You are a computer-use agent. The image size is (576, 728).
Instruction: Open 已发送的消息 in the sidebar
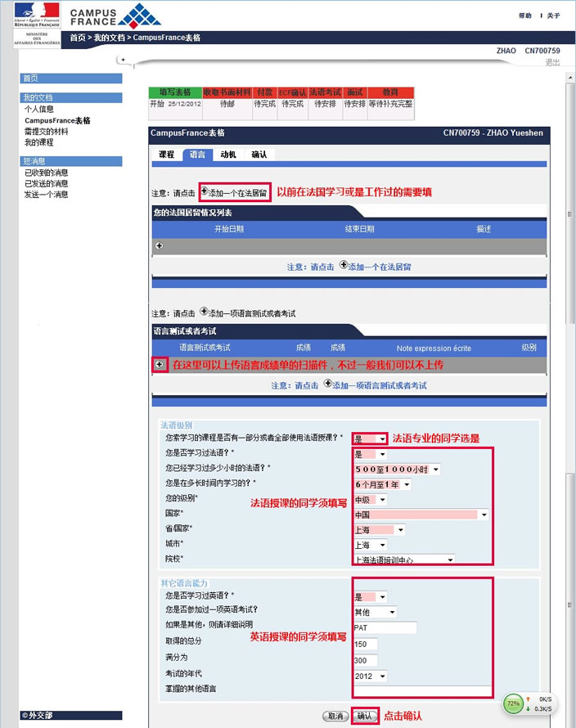click(x=47, y=184)
